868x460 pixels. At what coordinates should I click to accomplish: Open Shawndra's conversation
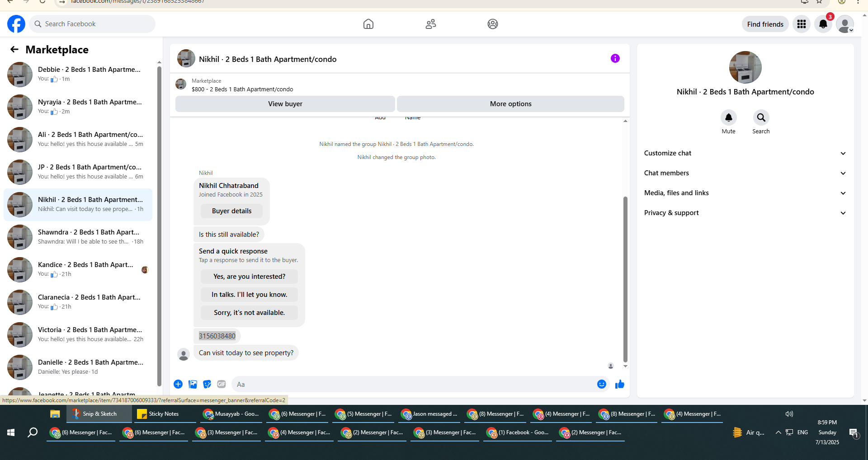pos(78,237)
